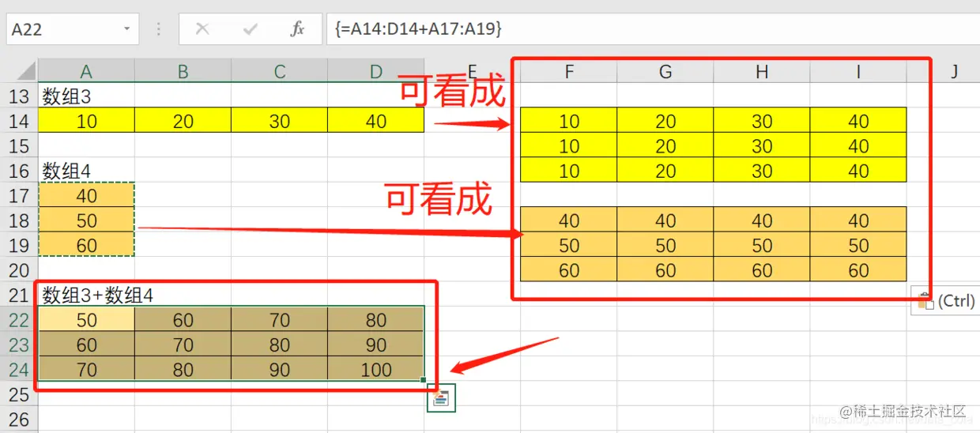Click cell A23 containing 60
The width and height of the screenshot is (980, 433).
click(x=86, y=345)
